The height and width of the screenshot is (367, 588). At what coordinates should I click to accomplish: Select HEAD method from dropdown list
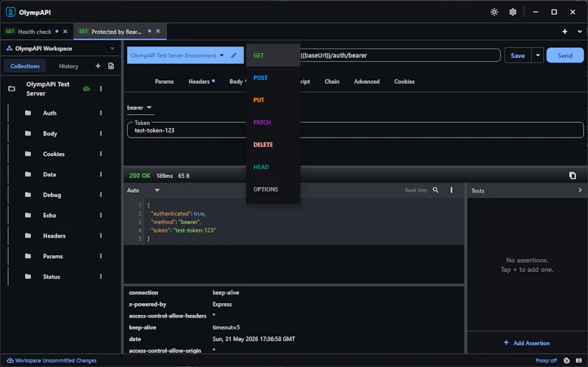[x=273, y=167]
